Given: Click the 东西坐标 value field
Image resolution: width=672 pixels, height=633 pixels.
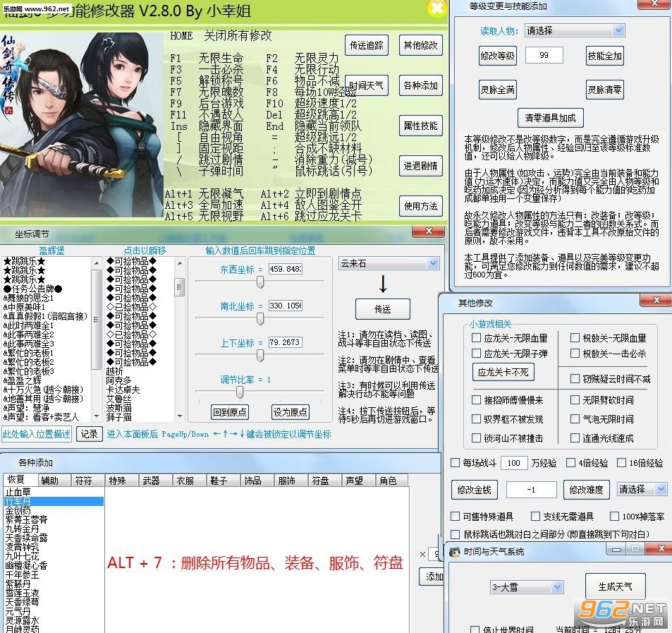Looking at the screenshot, I should pos(286,269).
